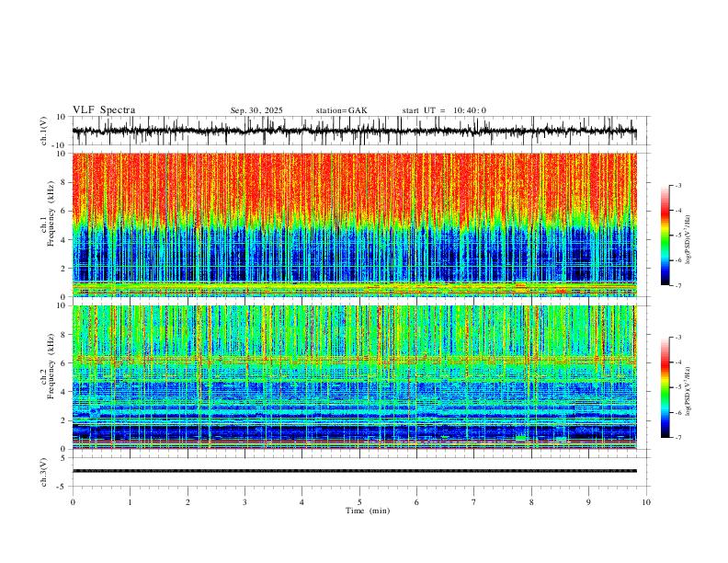Screen dimensions: 728x563
Task: Click the ch.1 voltage waveform trace
Action: [x=355, y=131]
